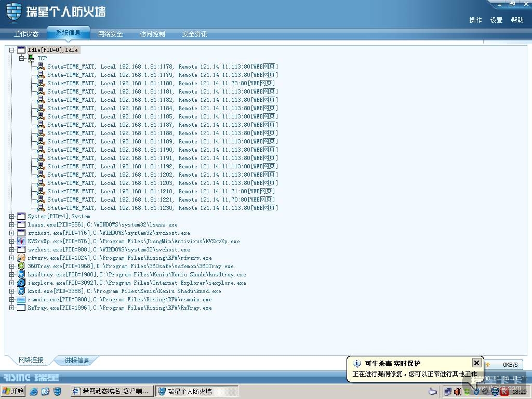Screen dimensions: 532x399
Task: Click the knsd.exe Keniu shield icon
Action: coord(21,291)
